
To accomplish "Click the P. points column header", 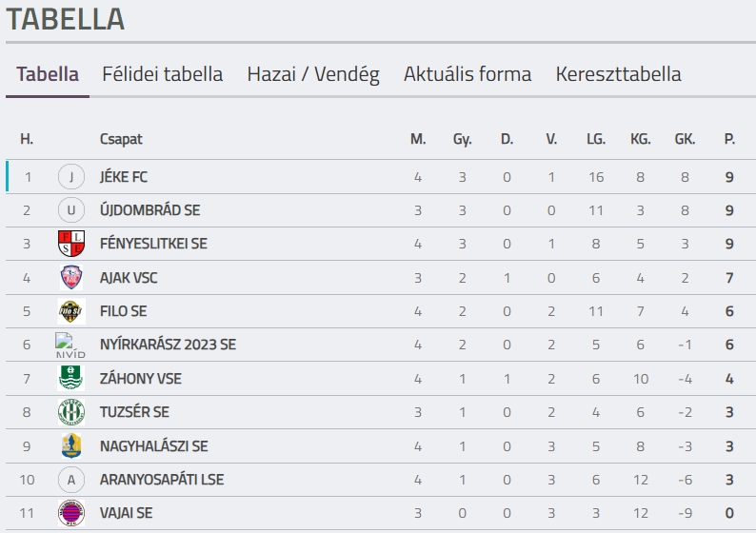I will 729,139.
